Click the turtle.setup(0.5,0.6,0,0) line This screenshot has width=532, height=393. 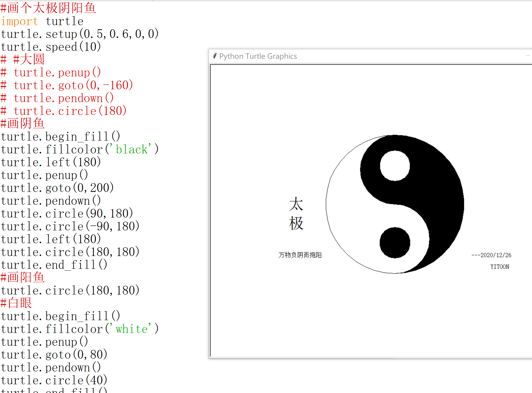(x=80, y=34)
